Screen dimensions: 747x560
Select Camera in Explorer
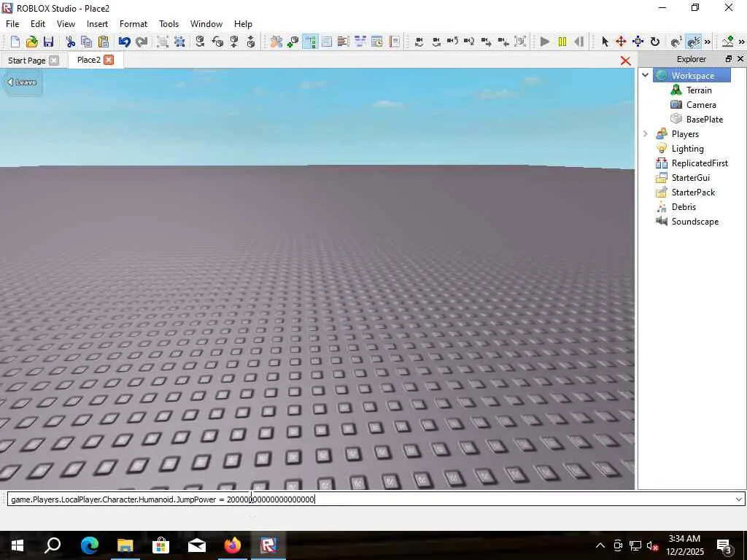(701, 105)
